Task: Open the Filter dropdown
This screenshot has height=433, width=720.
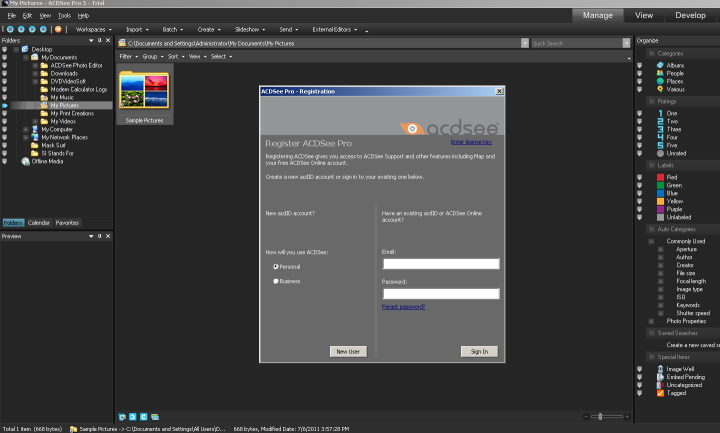Action: (x=128, y=57)
